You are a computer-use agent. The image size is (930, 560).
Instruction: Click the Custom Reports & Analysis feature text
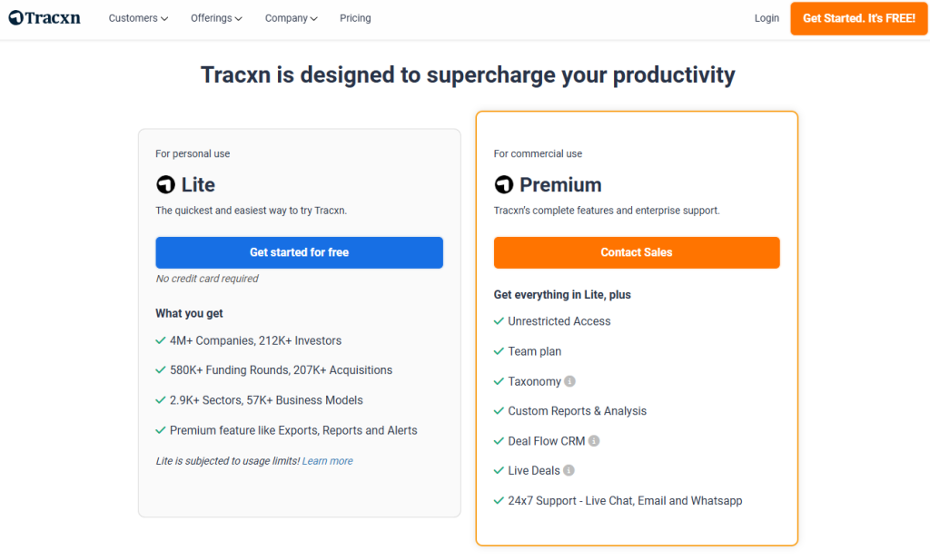tap(577, 411)
